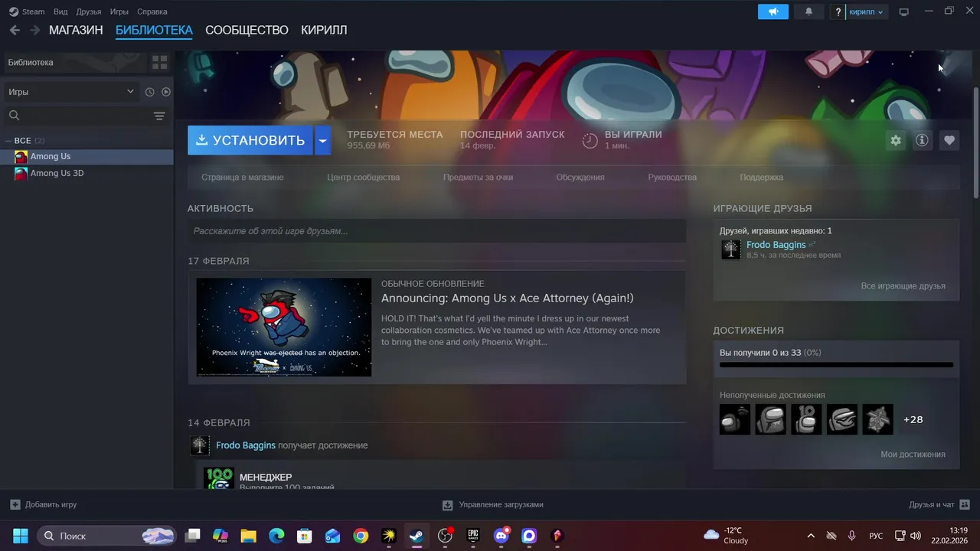Go to БИБЛИОТЕКА section
The height and width of the screenshot is (551, 980).
[154, 30]
